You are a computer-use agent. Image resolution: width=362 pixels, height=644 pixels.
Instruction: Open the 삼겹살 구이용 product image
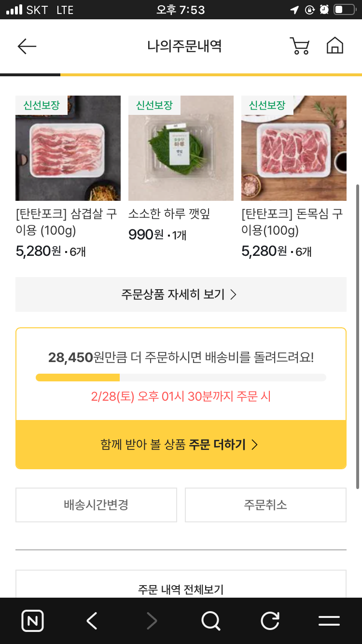coord(68,148)
